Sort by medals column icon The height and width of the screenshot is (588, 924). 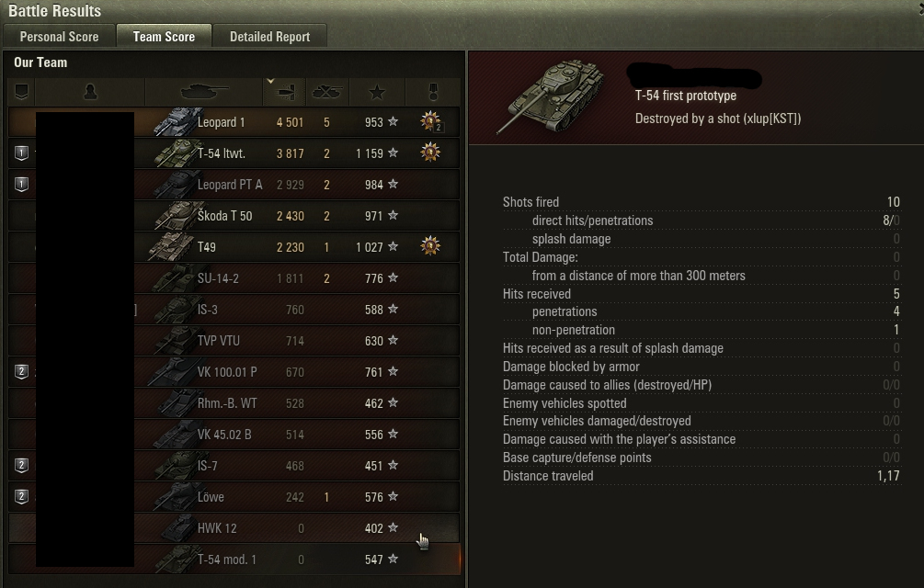(433, 92)
